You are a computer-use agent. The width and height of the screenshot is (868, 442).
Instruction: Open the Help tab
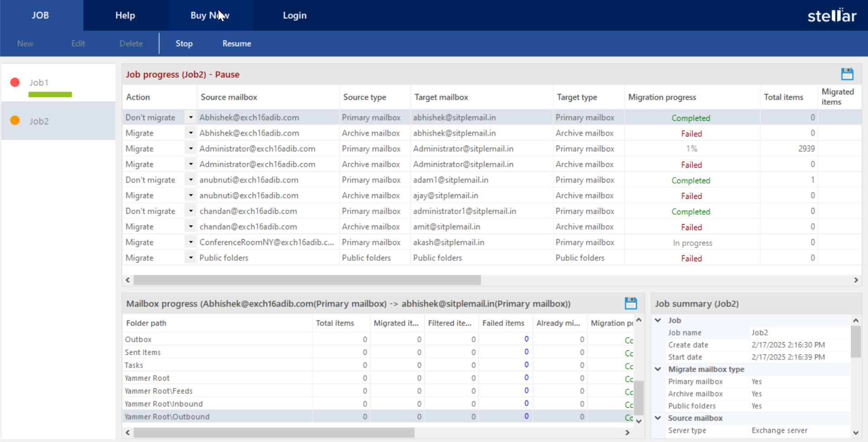tap(125, 15)
